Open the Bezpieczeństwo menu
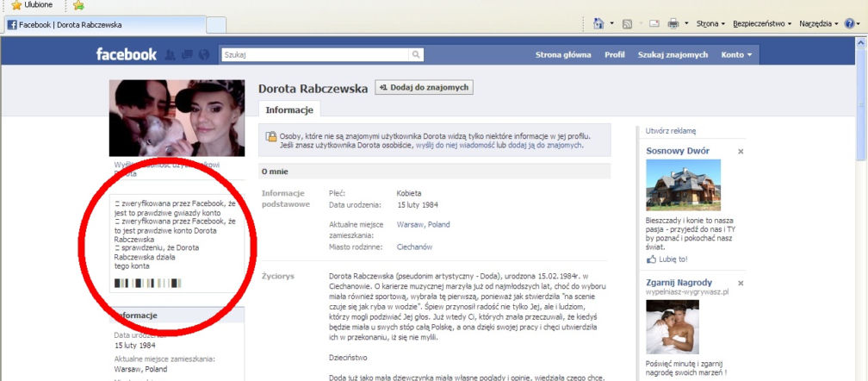Viewport: 868px width, 381px height. [x=762, y=24]
